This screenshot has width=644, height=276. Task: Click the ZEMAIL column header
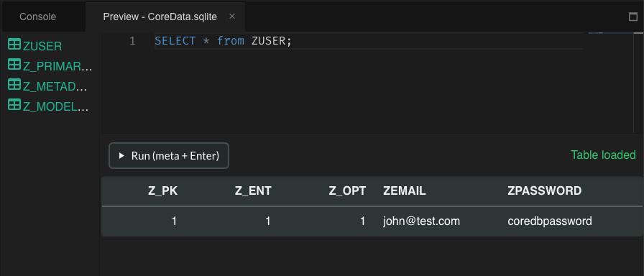click(x=404, y=190)
